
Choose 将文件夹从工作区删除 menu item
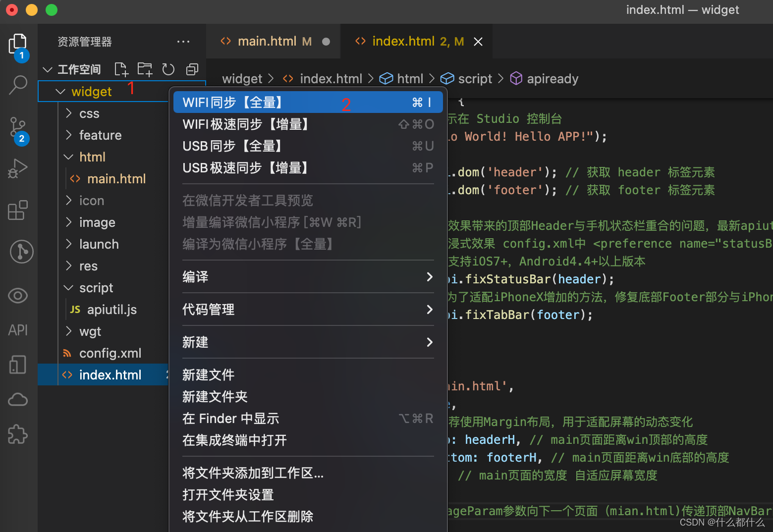pyautogui.click(x=308, y=517)
